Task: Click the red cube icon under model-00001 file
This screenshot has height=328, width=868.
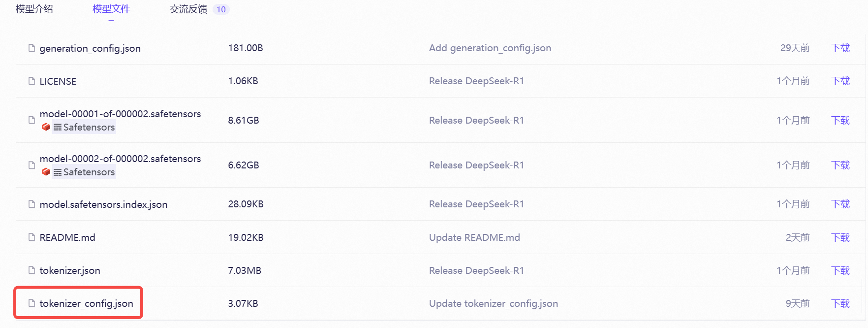Action: [46, 127]
